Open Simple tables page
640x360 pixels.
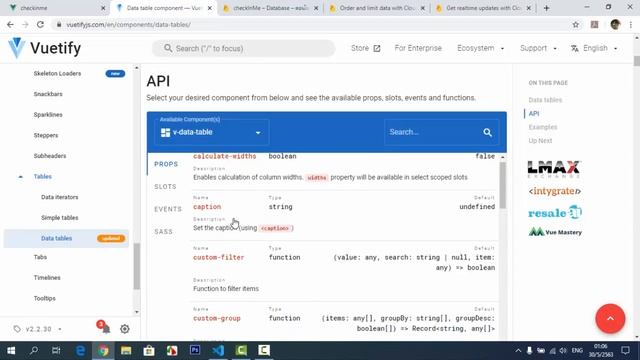(60, 218)
